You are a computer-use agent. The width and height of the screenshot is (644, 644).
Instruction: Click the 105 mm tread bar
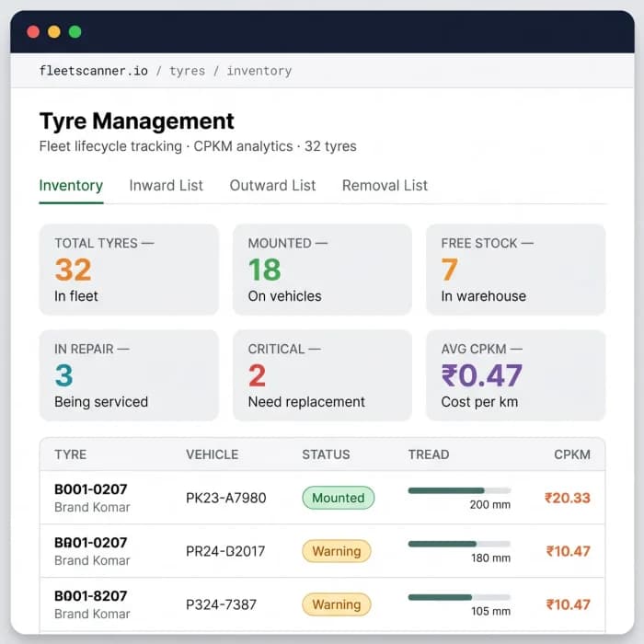(459, 597)
